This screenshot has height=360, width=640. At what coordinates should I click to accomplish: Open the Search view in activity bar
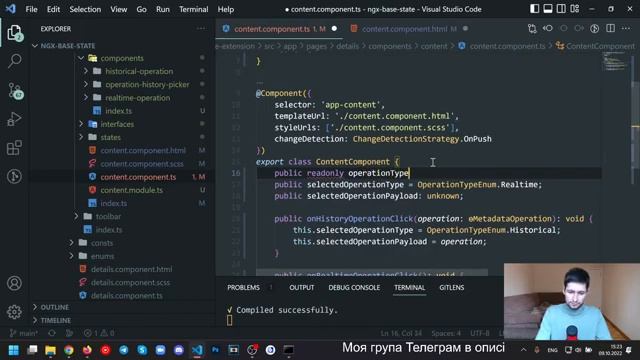point(14,61)
